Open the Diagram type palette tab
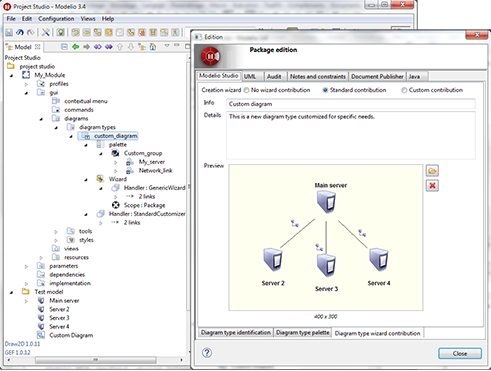Viewport: 491px width, 371px height. click(303, 333)
